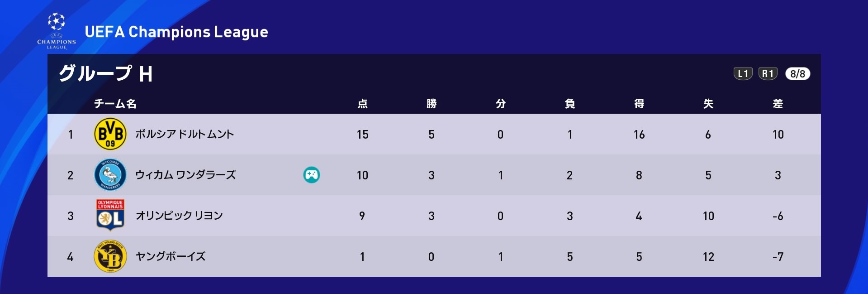Select the ヤングボーイズ team name

pyautogui.click(x=171, y=256)
